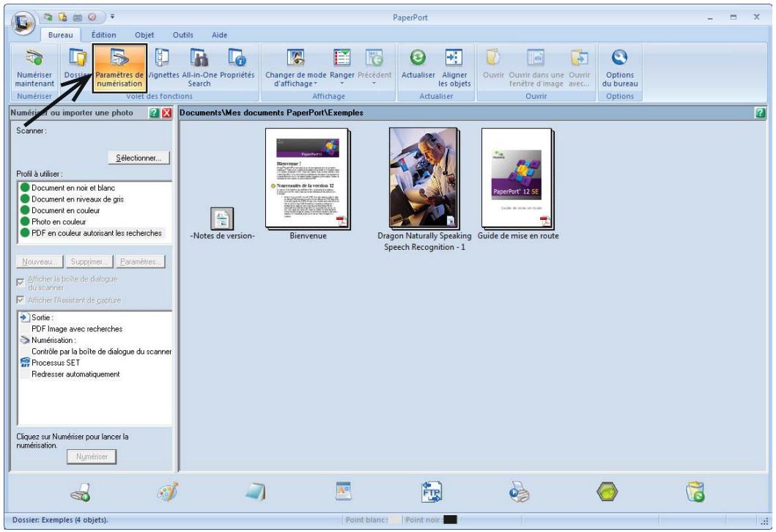Click the paint palette Send To icon

point(169,492)
